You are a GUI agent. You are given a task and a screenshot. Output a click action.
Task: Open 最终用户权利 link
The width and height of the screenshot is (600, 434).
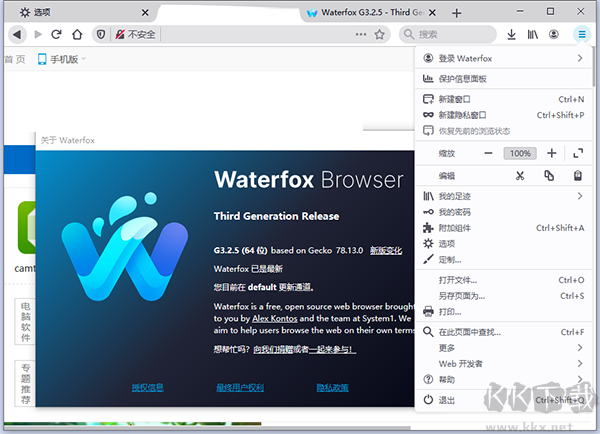(x=240, y=388)
